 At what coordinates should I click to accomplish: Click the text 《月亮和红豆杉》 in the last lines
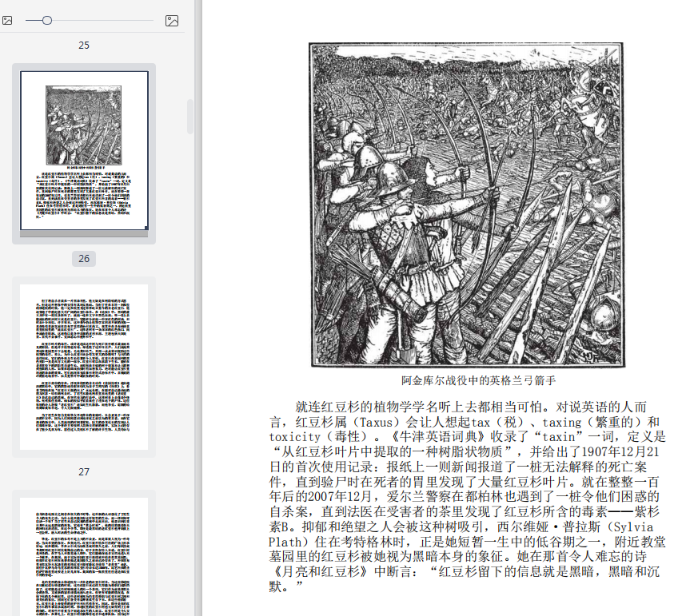click(320, 571)
